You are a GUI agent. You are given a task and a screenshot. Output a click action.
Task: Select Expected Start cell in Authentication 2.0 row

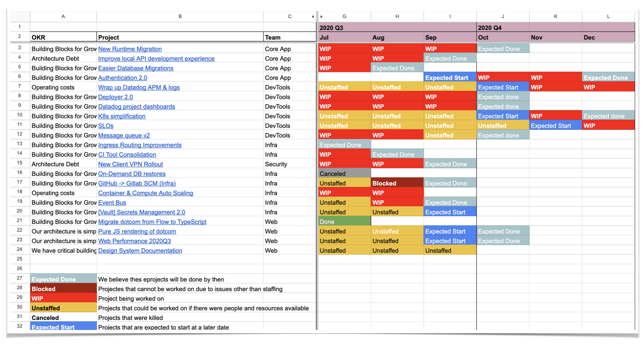click(450, 77)
